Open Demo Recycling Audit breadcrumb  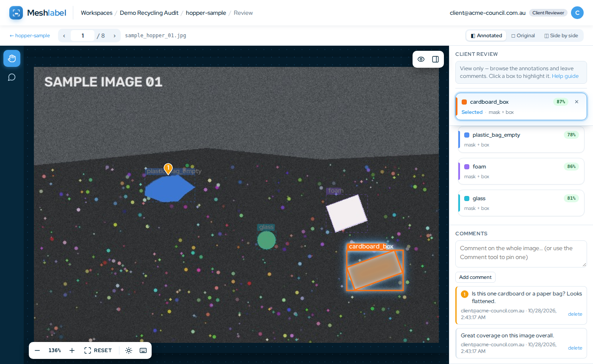[149, 13]
